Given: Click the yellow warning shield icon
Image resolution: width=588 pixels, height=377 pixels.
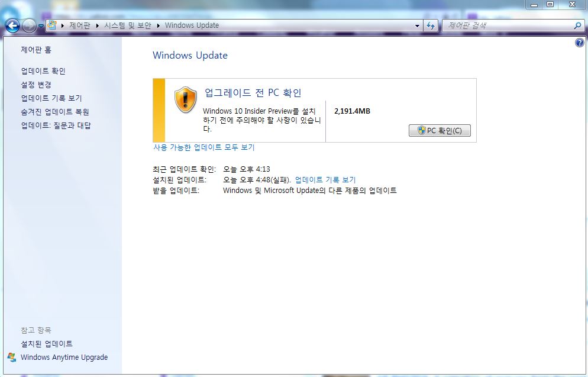Looking at the screenshot, I should (185, 100).
